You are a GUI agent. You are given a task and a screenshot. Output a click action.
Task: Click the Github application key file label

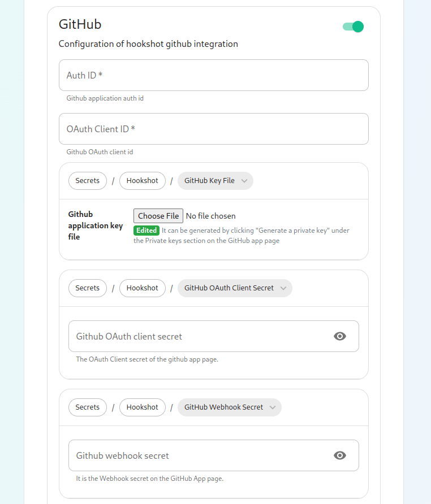click(95, 225)
